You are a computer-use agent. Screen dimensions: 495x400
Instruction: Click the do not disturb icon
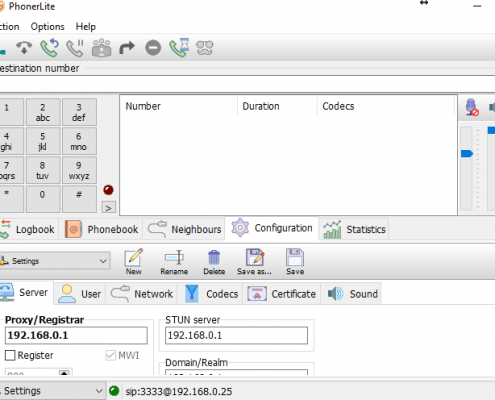153,48
